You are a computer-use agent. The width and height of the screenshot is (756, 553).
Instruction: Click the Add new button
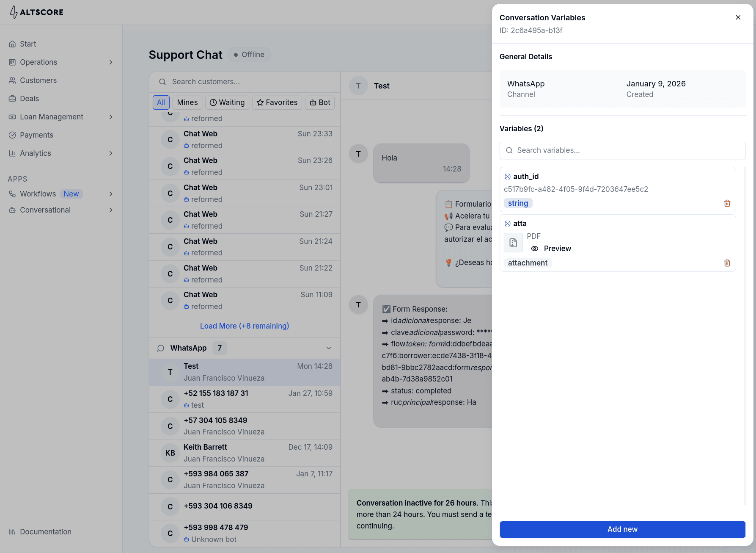point(622,529)
